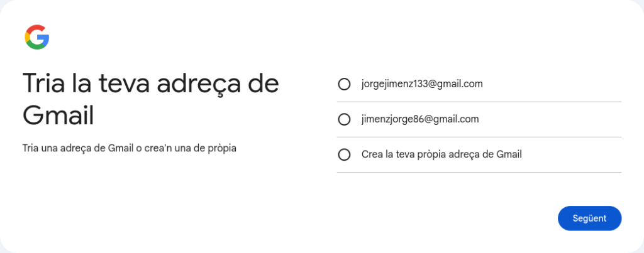Click the 'Crea la teva pròpia adreça de Gmail' text

pos(441,154)
